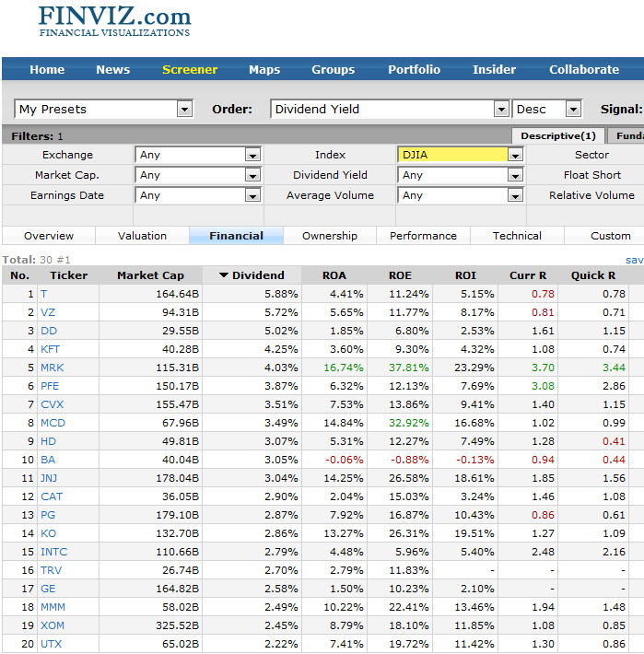The width and height of the screenshot is (644, 654).
Task: Sort table by ROE column
Action: click(400, 275)
